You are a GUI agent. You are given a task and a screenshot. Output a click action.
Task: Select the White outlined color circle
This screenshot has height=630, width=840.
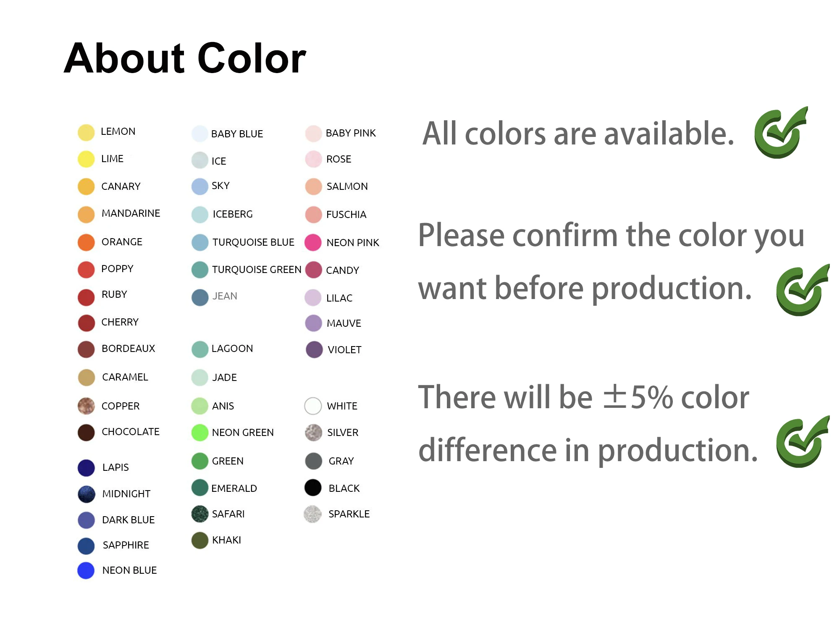point(313,406)
